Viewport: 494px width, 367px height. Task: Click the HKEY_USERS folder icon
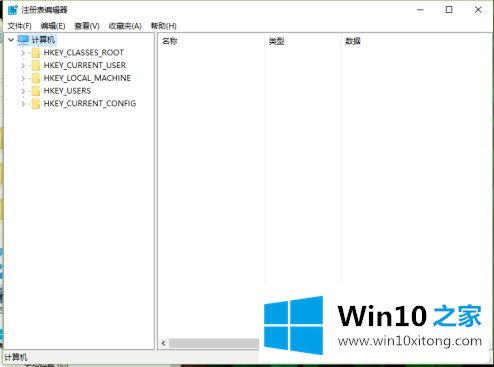pyautogui.click(x=35, y=91)
